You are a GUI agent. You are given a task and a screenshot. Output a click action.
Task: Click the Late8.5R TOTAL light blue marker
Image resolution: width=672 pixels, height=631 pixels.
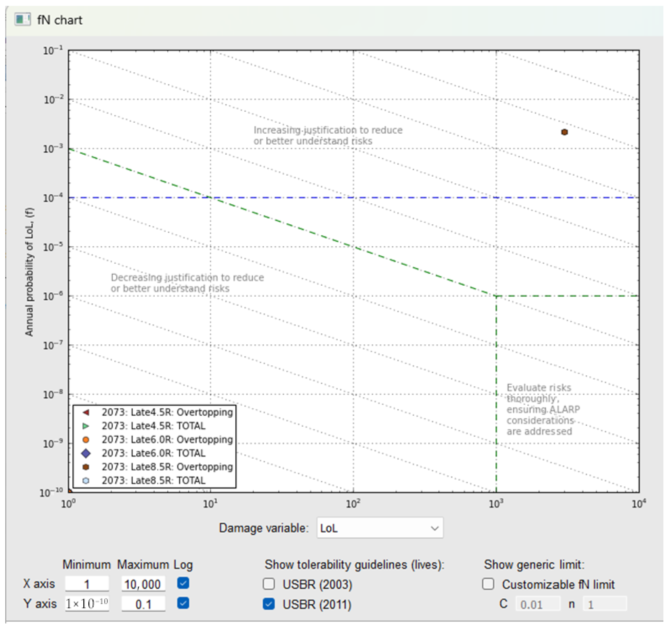(x=86, y=481)
